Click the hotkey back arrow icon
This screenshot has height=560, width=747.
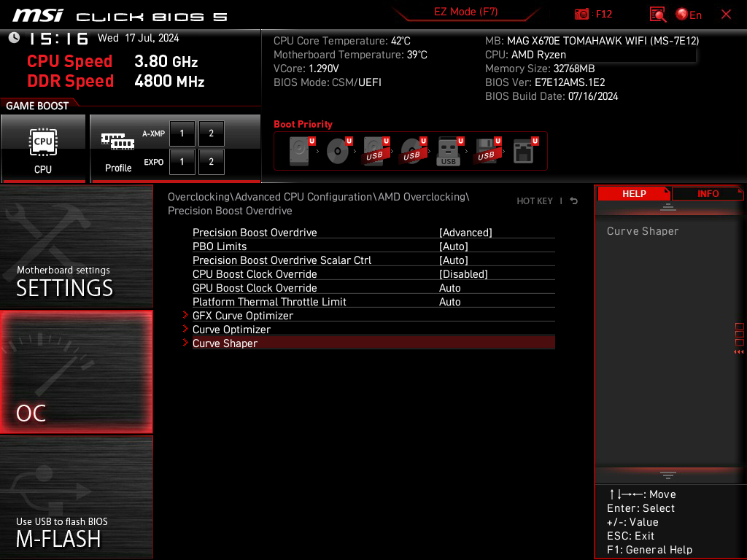[573, 201]
